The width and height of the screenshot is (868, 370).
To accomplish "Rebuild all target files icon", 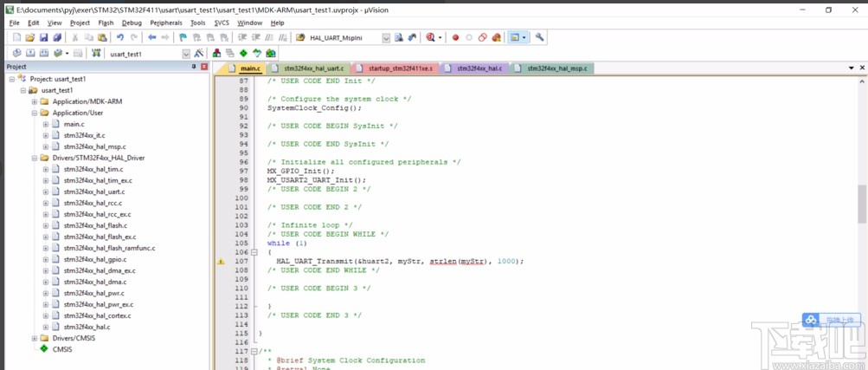I will (43, 54).
